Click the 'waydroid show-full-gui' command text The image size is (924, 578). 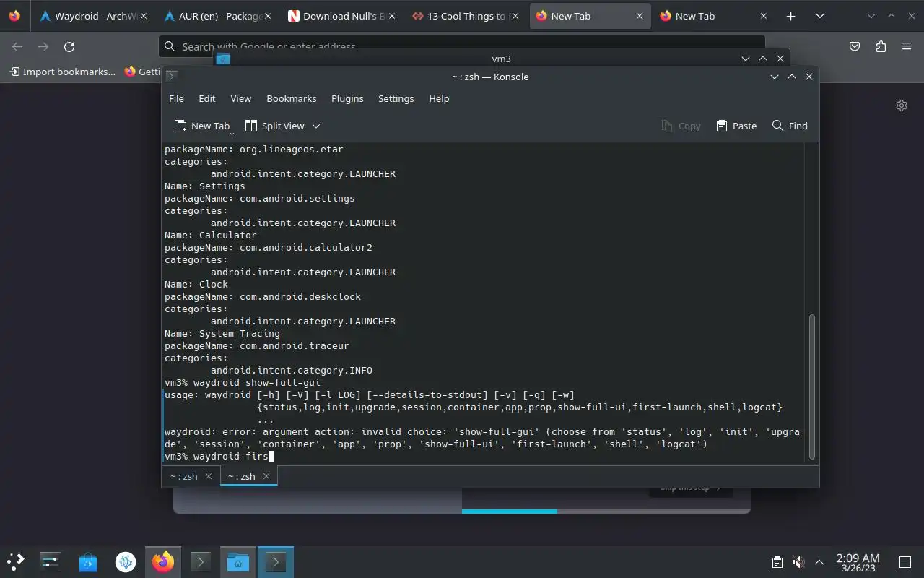click(257, 382)
